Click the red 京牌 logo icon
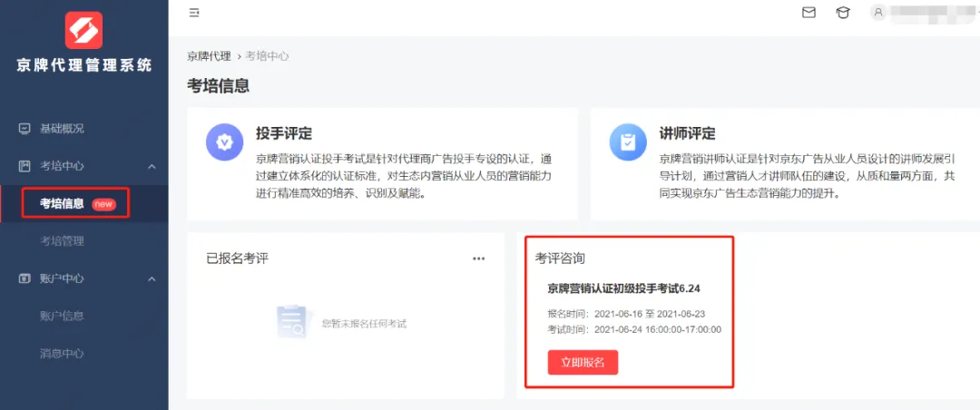Screen dimensions: 980x410 point(83,30)
